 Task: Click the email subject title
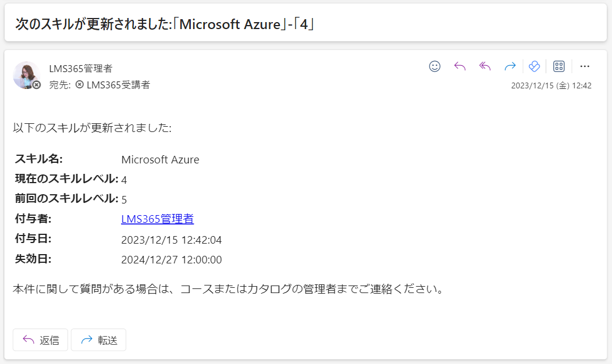point(165,24)
